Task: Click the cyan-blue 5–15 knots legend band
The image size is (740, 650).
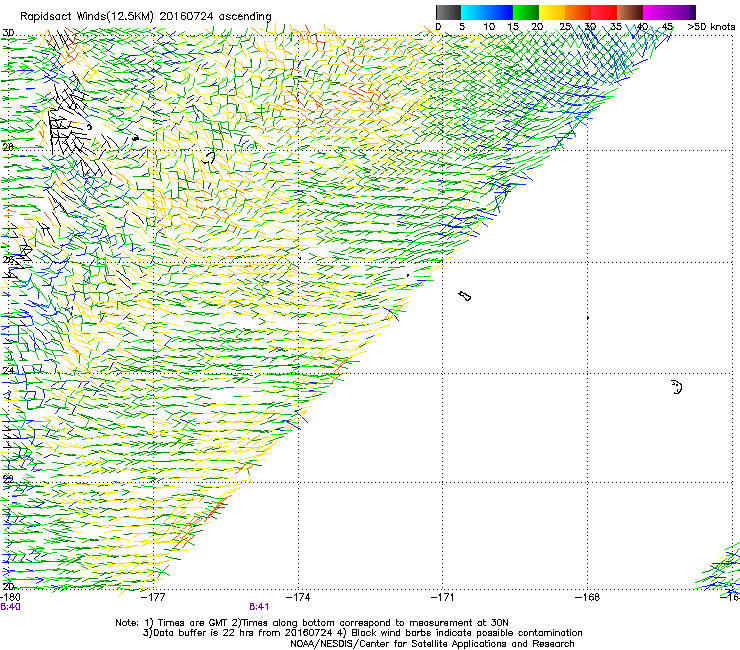Action: [487, 12]
